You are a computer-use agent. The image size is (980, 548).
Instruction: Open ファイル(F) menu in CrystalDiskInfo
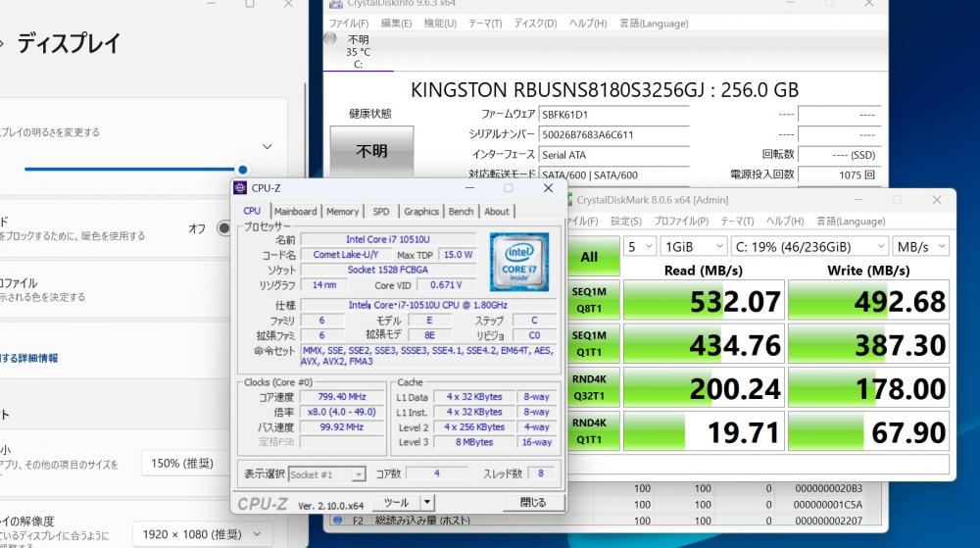tap(349, 24)
